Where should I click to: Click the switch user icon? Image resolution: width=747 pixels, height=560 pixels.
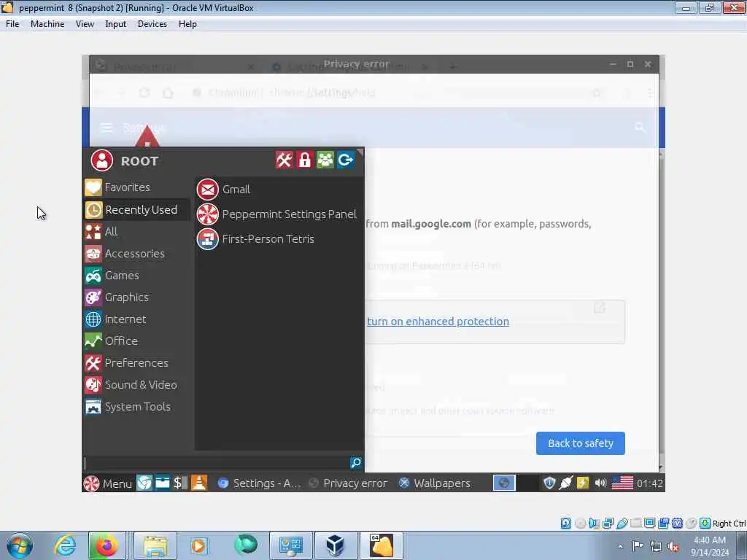coord(325,160)
